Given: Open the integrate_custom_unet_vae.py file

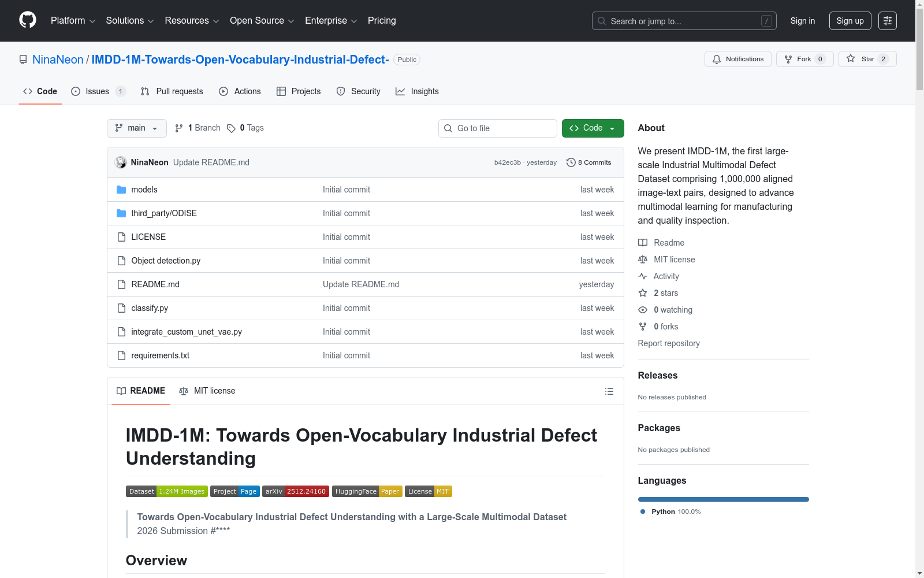Looking at the screenshot, I should point(187,332).
